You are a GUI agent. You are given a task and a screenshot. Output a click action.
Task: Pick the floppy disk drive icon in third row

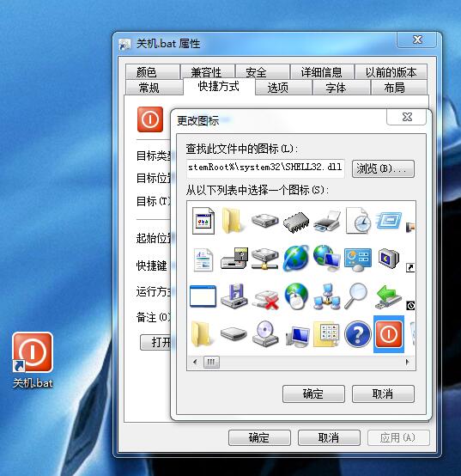[x=234, y=296]
